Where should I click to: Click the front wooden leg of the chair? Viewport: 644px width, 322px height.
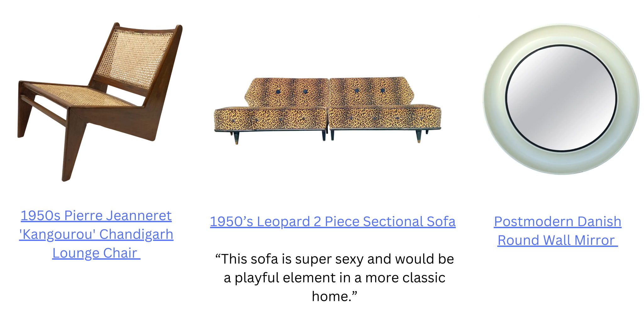click(75, 145)
